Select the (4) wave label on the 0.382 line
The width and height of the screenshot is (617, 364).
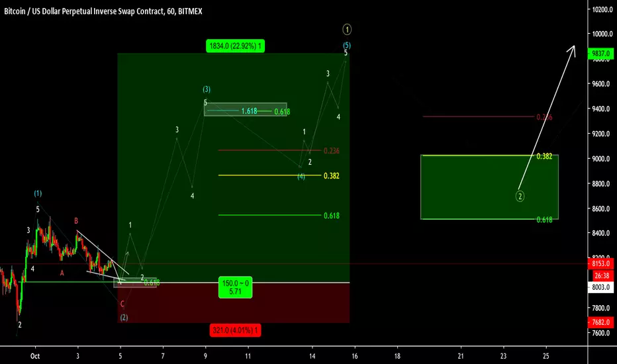click(301, 177)
